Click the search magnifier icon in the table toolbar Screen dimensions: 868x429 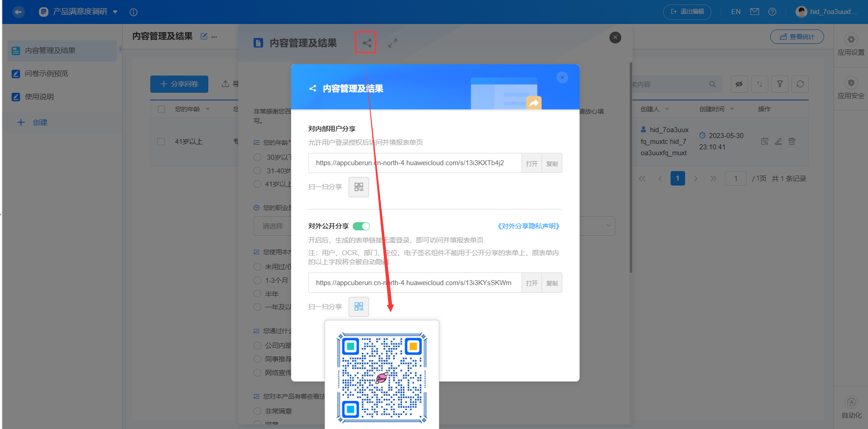712,84
